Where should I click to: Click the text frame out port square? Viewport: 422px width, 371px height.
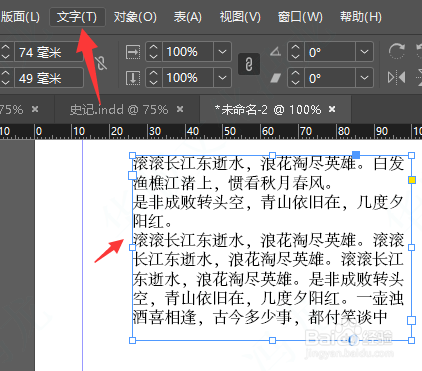click(x=412, y=320)
